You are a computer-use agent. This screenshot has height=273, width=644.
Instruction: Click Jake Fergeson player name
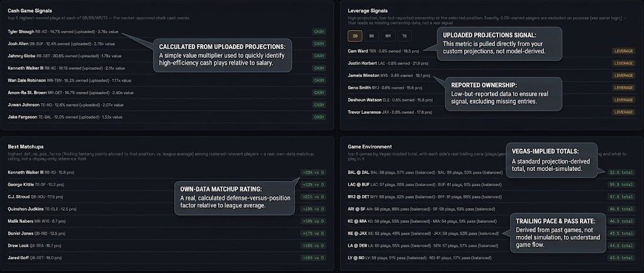click(22, 117)
